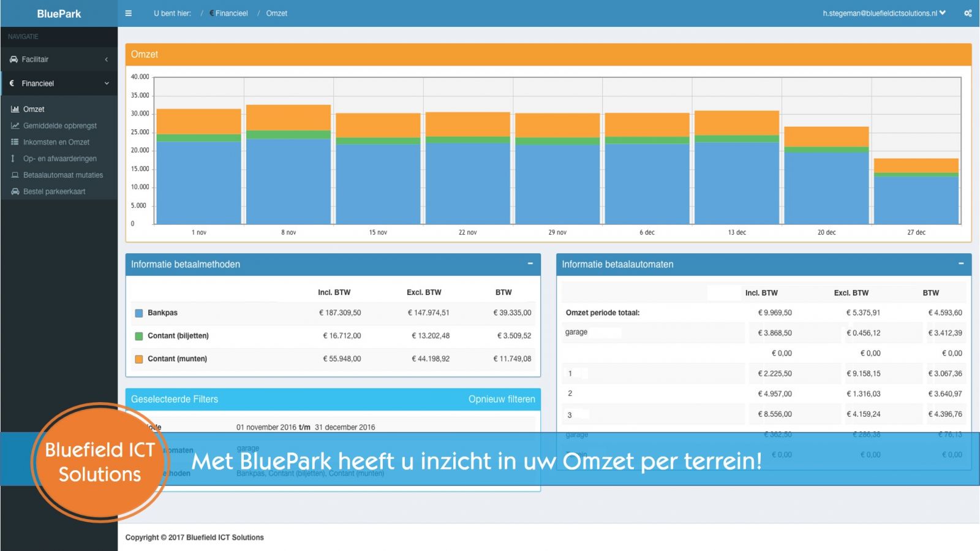Click the car icon beside Bestel parkeerkaart
The width and height of the screenshot is (980, 551).
[x=15, y=192]
